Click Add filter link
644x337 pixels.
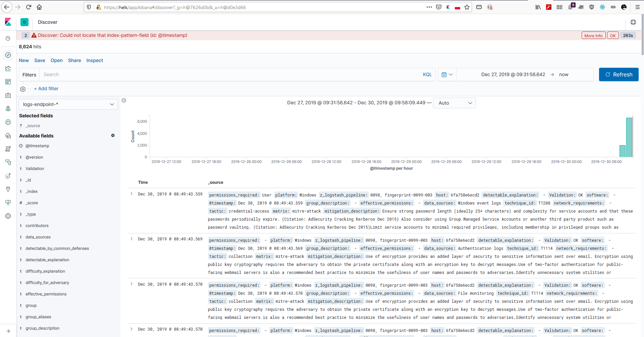click(46, 89)
